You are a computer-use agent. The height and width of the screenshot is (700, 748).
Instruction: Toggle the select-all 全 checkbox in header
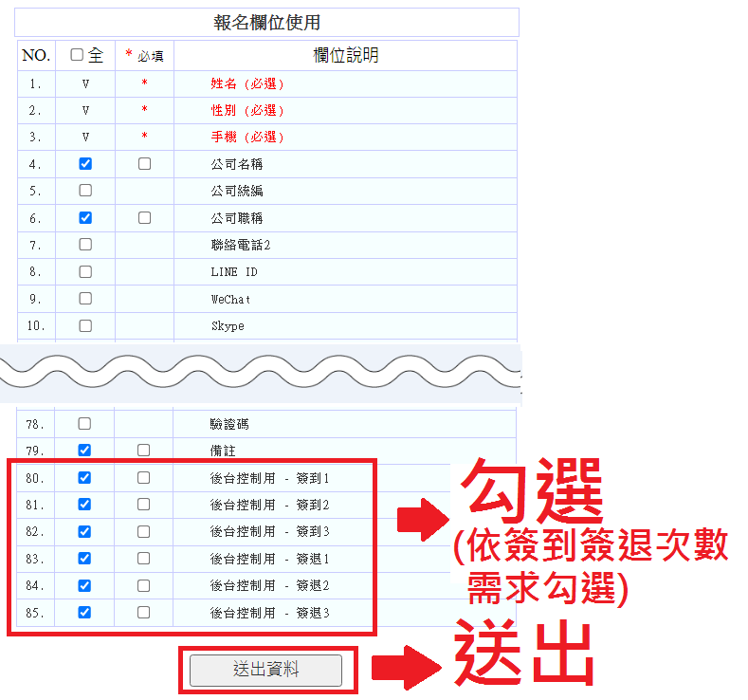(x=78, y=56)
